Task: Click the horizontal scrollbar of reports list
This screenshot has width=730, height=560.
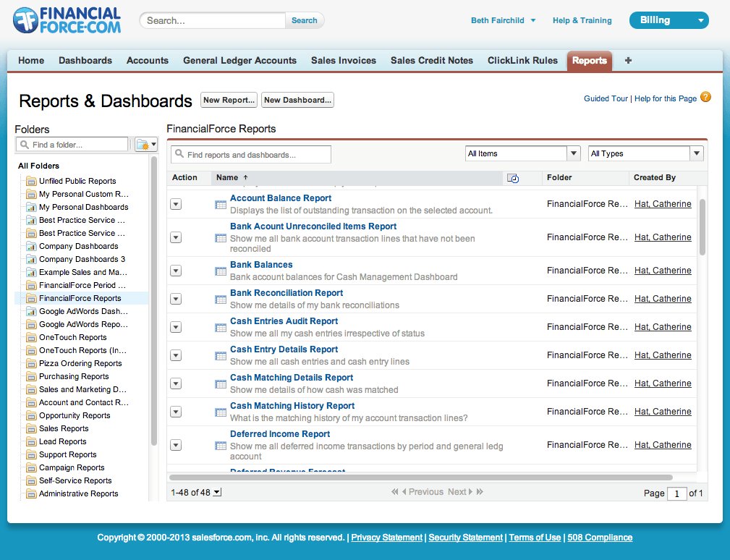Action: coord(420,478)
